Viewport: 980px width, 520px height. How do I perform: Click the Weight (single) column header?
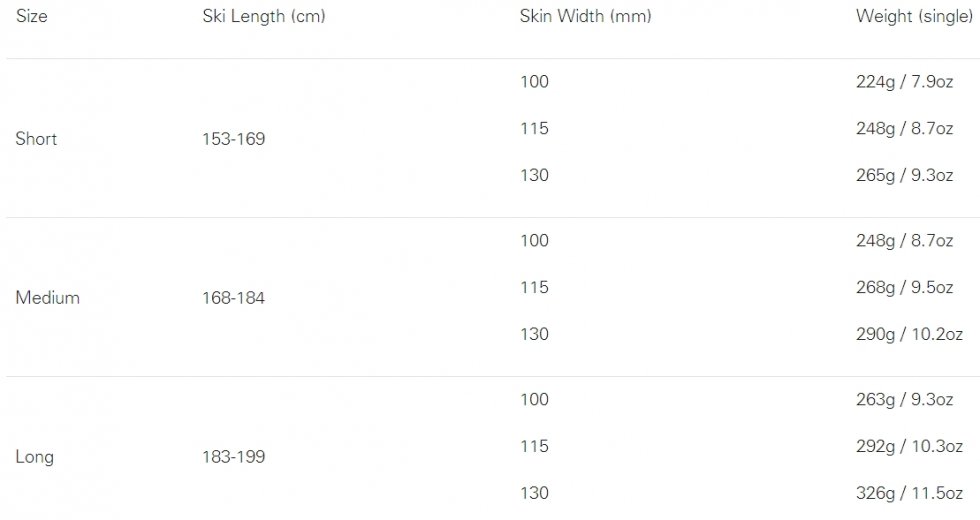[914, 17]
